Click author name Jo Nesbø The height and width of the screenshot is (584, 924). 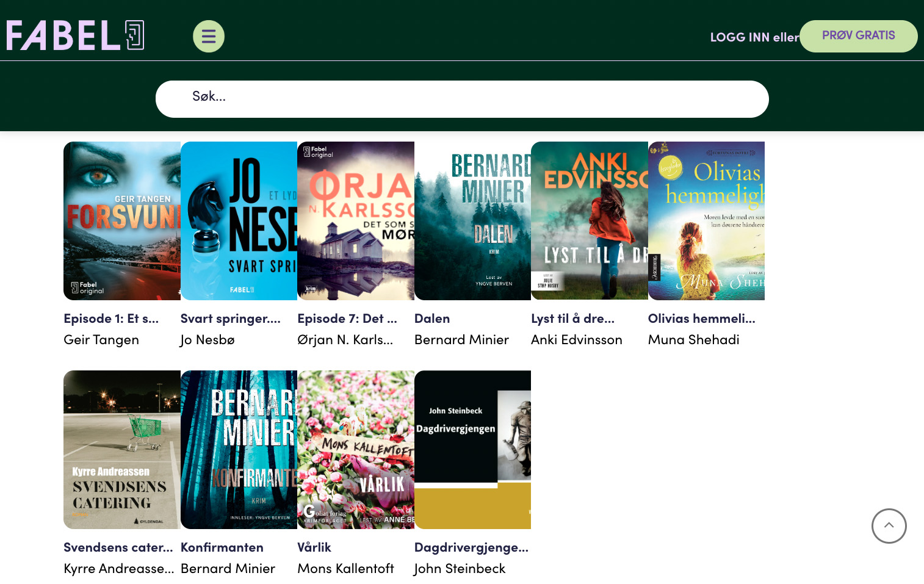pyautogui.click(x=208, y=340)
